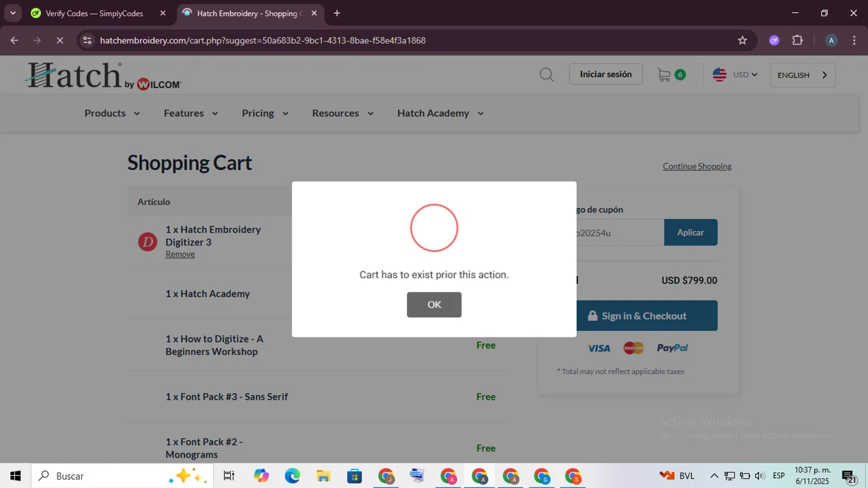Open the Chrome profile avatar

coord(831,41)
